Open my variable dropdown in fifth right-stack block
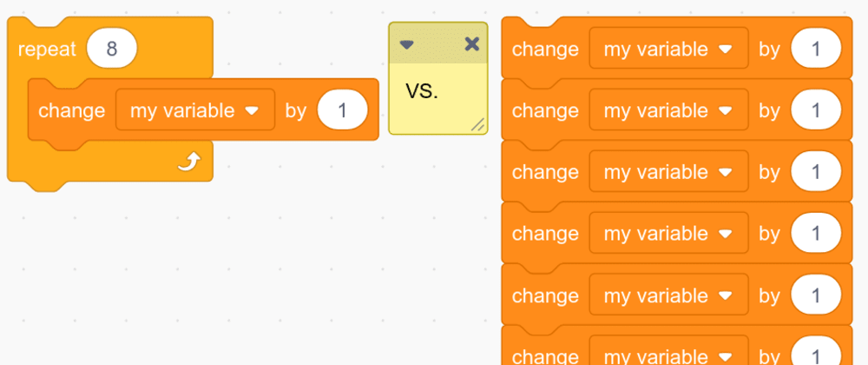 tap(668, 295)
